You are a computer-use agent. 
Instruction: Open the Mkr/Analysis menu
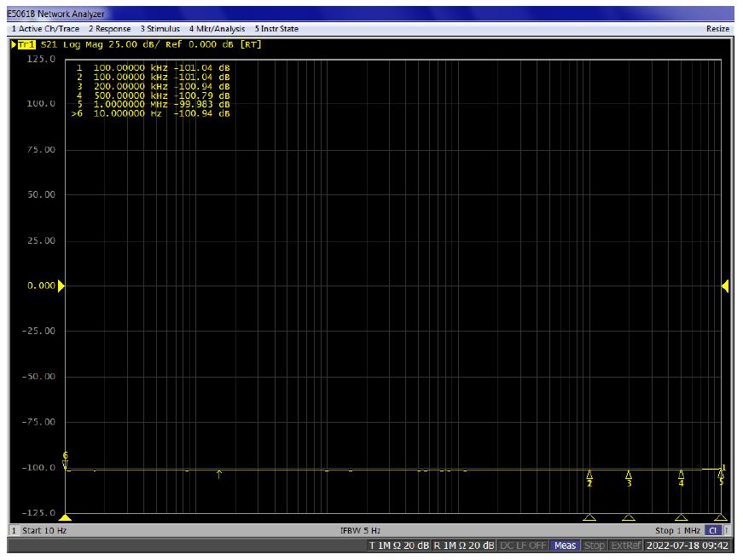pyautogui.click(x=217, y=29)
